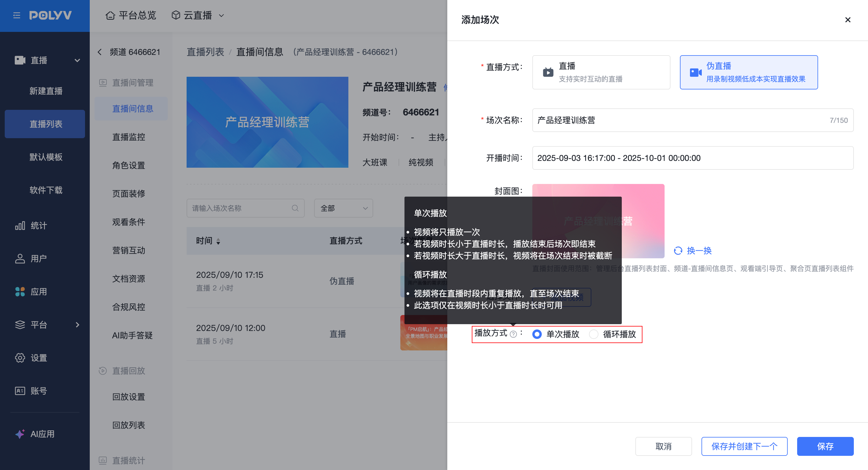
Task: Click the 2025/09/10 12:00 session time
Action: pyautogui.click(x=231, y=328)
